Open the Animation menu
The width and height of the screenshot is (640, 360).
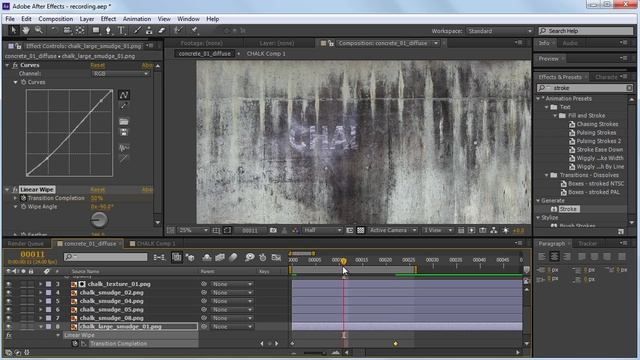pos(137,19)
